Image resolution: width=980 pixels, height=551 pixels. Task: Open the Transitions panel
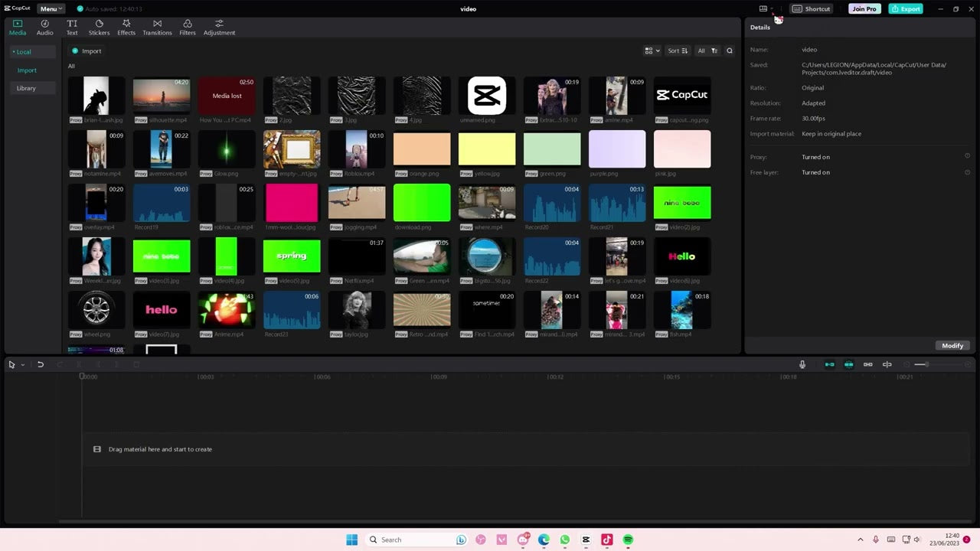click(157, 28)
